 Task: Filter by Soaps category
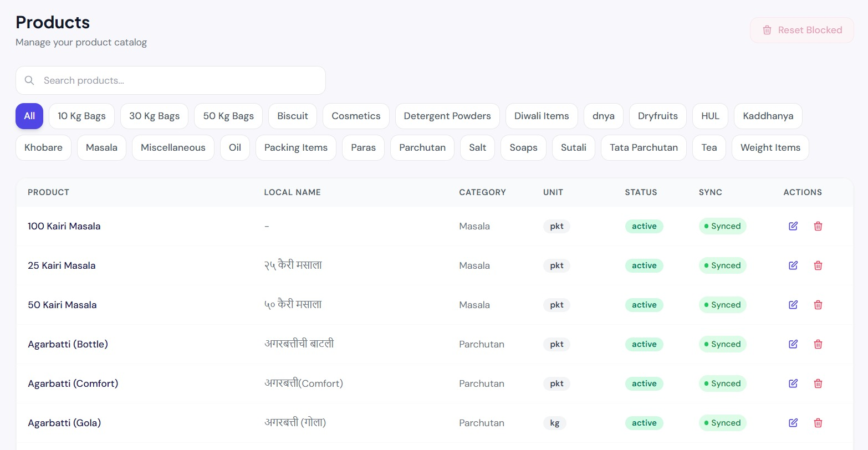tap(523, 147)
